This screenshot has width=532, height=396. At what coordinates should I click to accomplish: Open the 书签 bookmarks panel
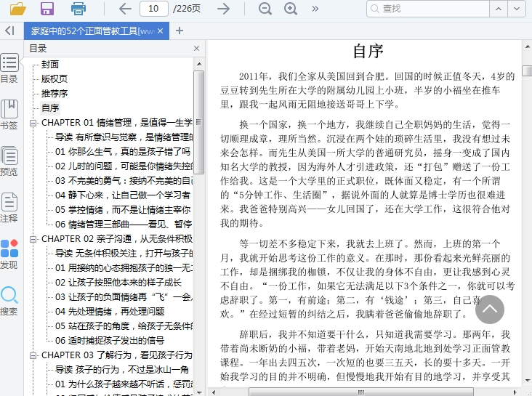(x=9, y=116)
